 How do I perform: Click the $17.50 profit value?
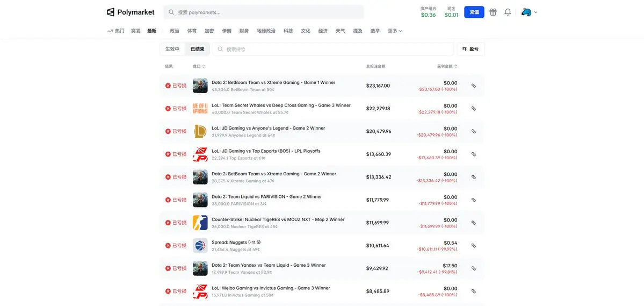(x=451, y=266)
